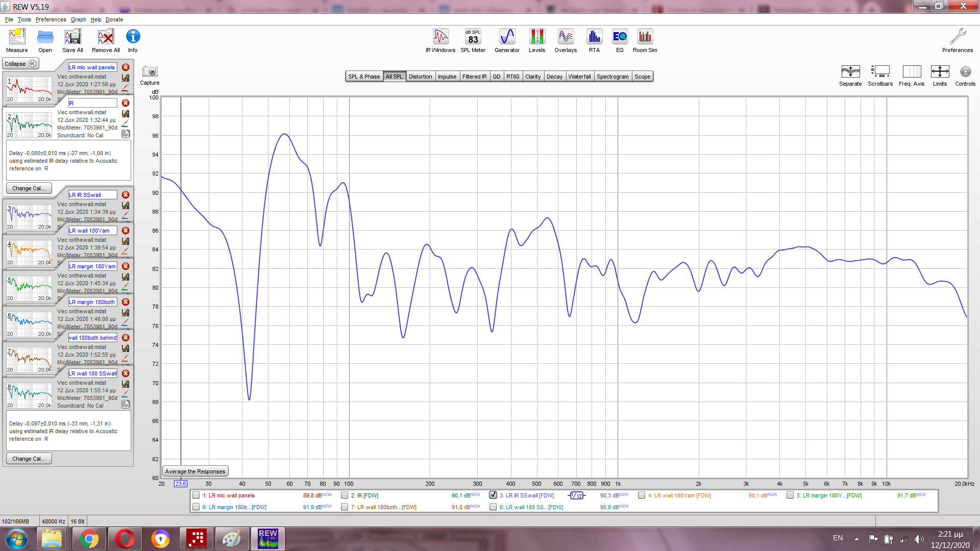Click the Open file icon
The height and width of the screenshot is (551, 980).
pos(45,40)
